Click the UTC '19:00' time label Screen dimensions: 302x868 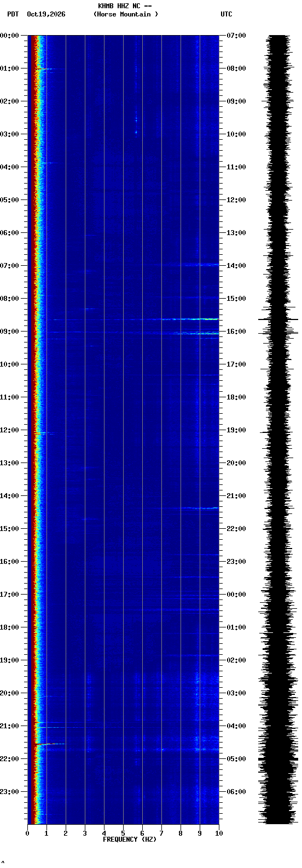236,430
